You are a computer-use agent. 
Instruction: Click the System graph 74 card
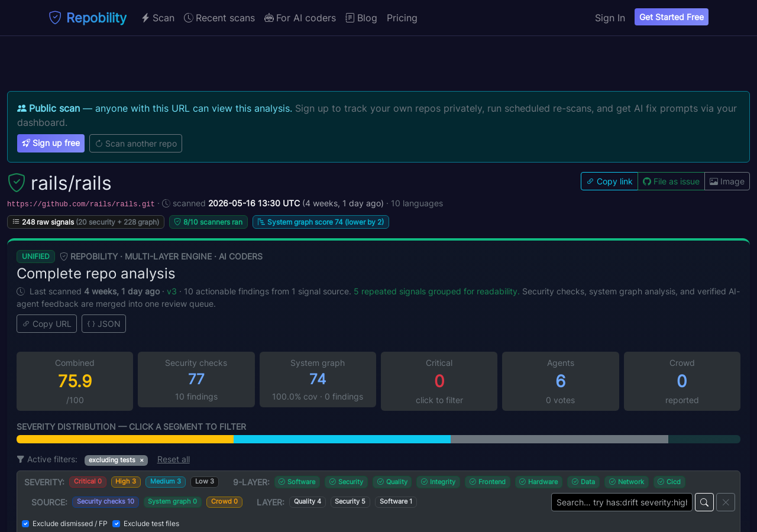318,379
